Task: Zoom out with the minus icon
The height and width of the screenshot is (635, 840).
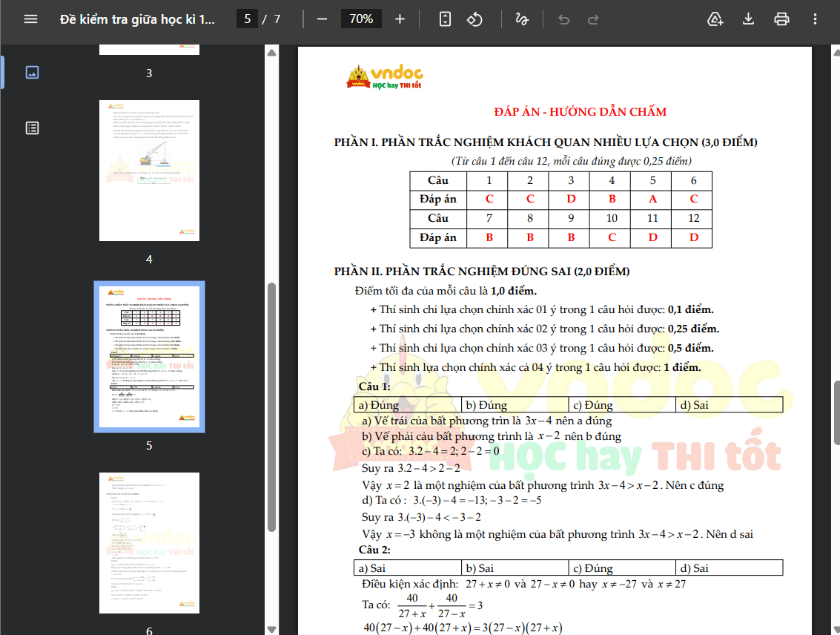Action: pos(322,19)
